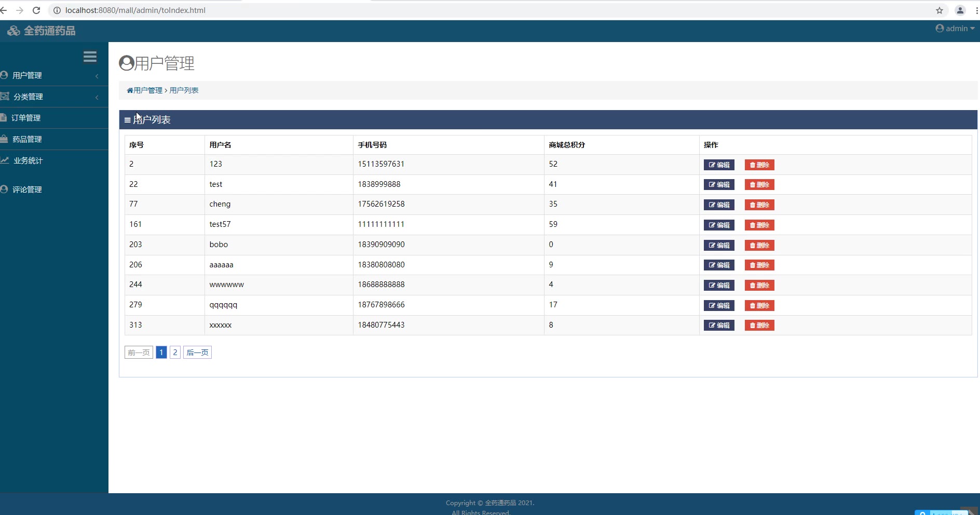Viewport: 980px width, 515px height.
Task: Expand 用户管理 with its chevron arrow
Action: [x=97, y=76]
